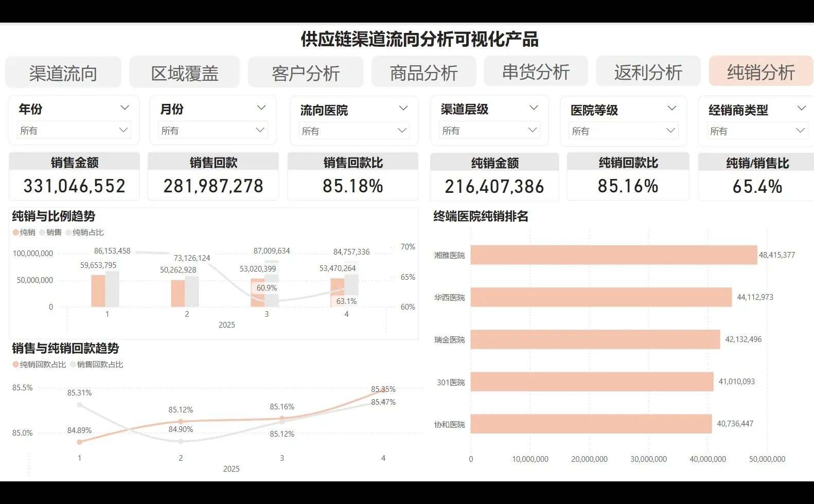The image size is (814, 504).
Task: Click the 销售 legend marker in trend chart
Action: [x=42, y=232]
